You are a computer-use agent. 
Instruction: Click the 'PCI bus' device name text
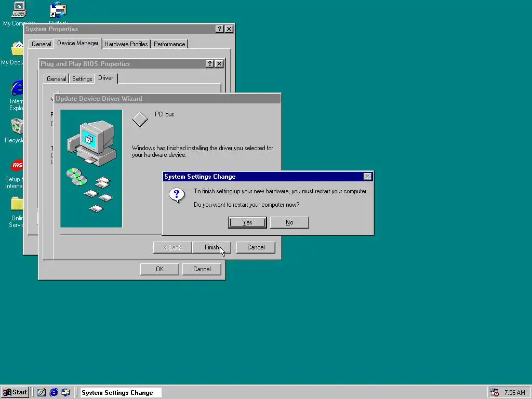click(165, 114)
